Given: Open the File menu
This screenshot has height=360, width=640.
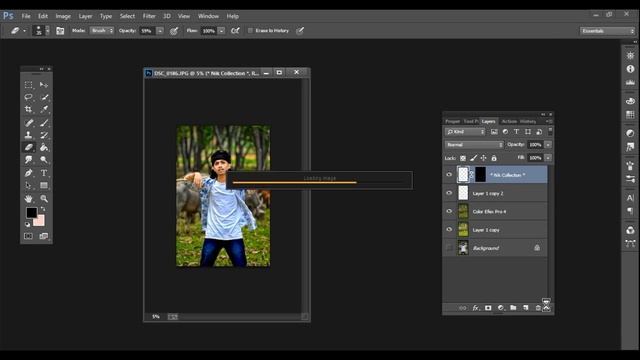Looking at the screenshot, I should (x=26, y=16).
